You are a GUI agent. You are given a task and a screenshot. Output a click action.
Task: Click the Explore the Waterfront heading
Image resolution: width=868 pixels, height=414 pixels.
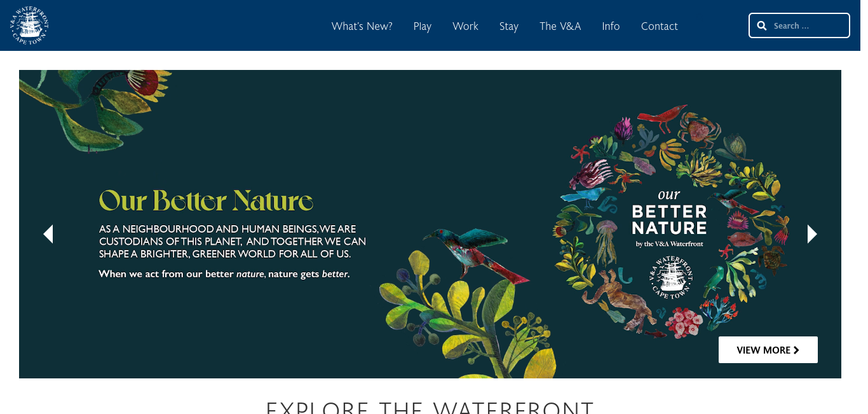pyautogui.click(x=430, y=406)
